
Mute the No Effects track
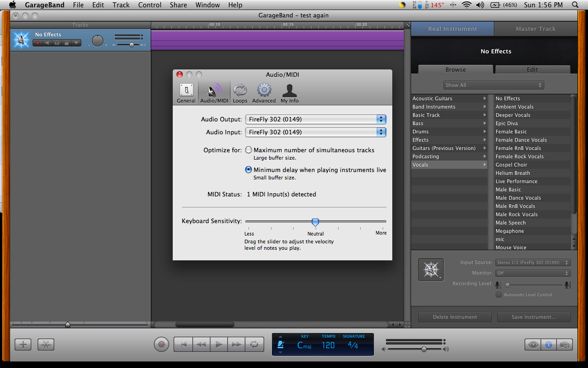tap(47, 43)
